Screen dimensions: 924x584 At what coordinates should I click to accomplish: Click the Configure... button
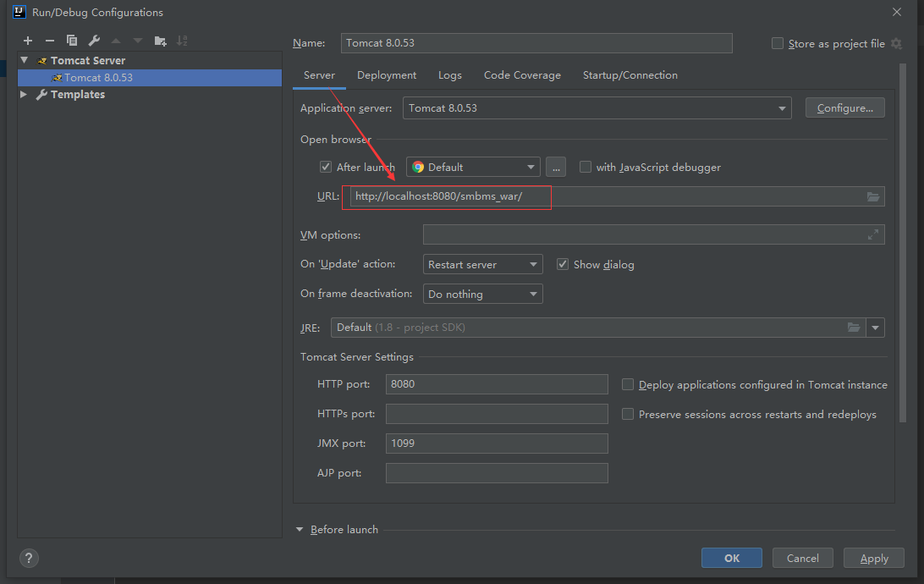point(845,108)
